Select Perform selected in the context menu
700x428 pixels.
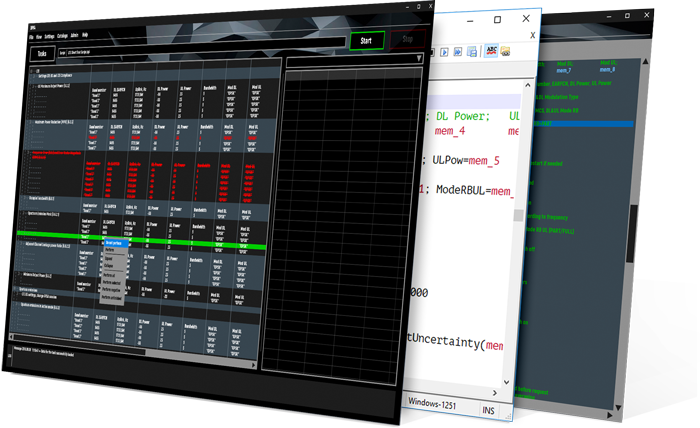tap(111, 283)
